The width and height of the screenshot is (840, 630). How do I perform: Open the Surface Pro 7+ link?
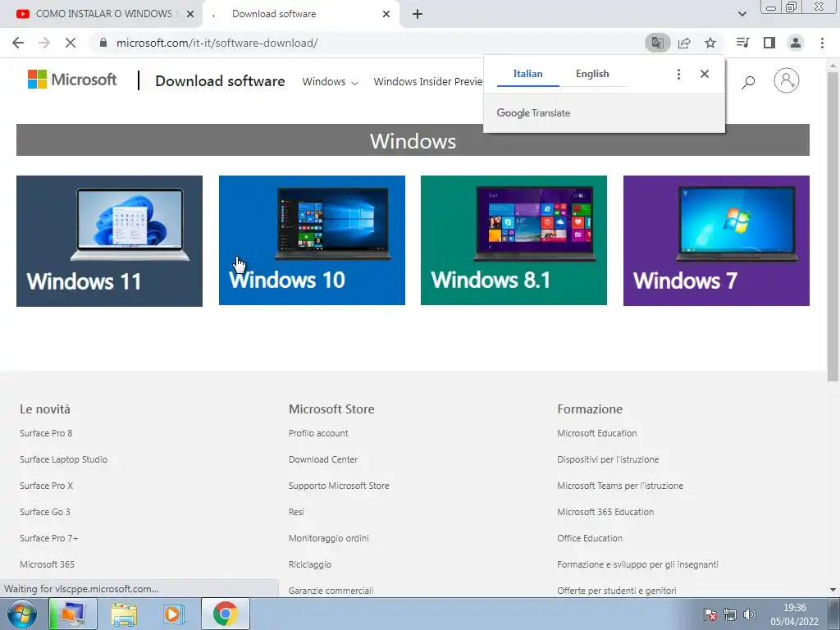click(48, 538)
